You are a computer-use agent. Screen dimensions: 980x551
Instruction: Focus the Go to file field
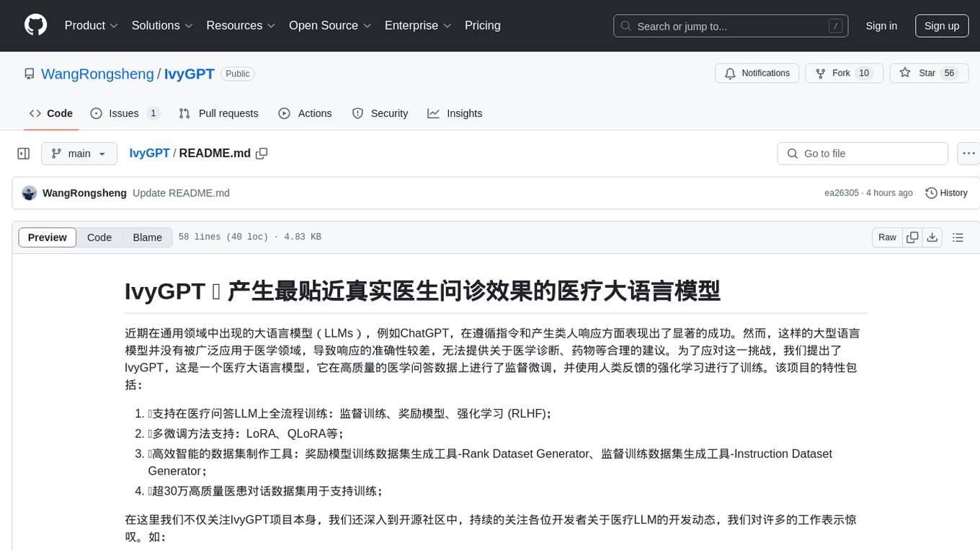863,154
